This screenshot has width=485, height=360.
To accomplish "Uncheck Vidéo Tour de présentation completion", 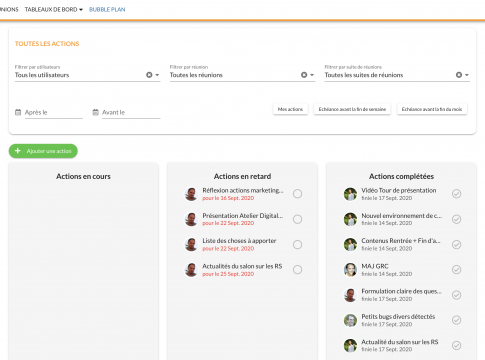I will [457, 194].
